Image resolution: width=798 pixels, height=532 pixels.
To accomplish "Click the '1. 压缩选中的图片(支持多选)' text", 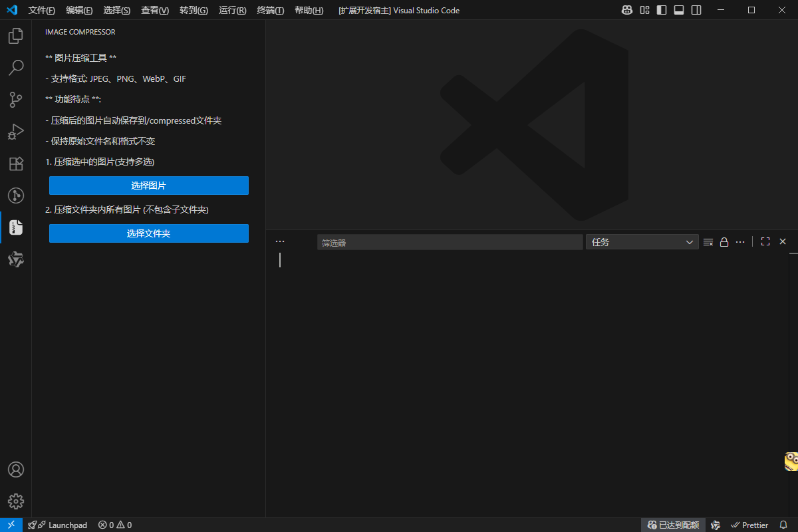I will (x=100, y=162).
